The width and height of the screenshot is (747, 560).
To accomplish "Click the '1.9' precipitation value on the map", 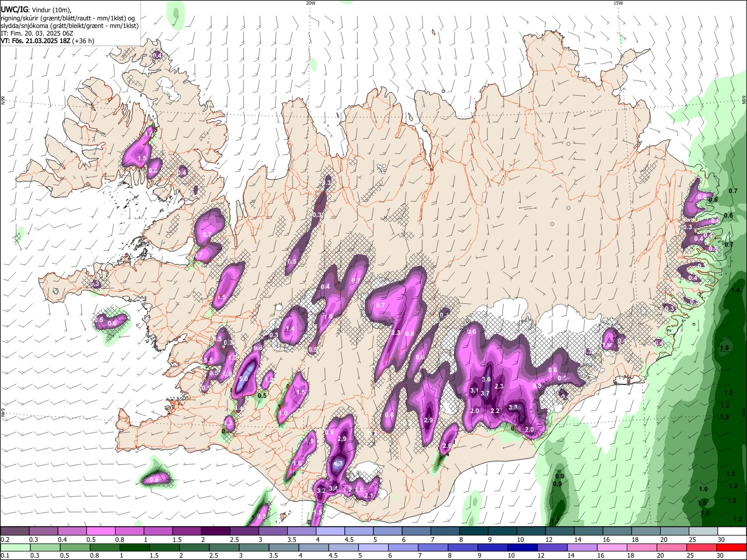I will 310,442.
